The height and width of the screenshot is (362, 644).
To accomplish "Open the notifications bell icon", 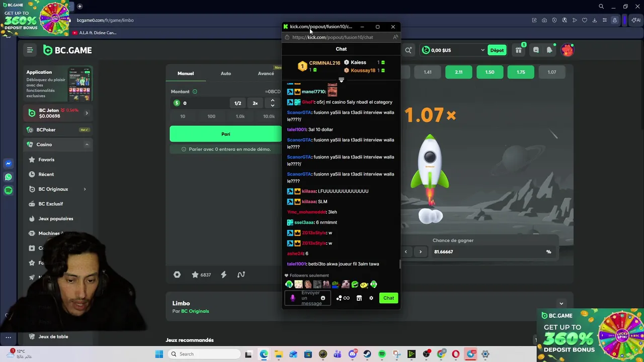I will (x=549, y=50).
